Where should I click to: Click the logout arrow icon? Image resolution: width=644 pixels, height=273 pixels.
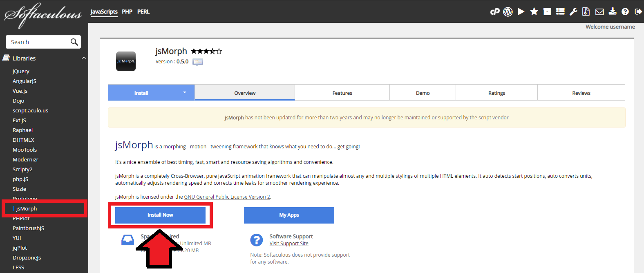638,11
